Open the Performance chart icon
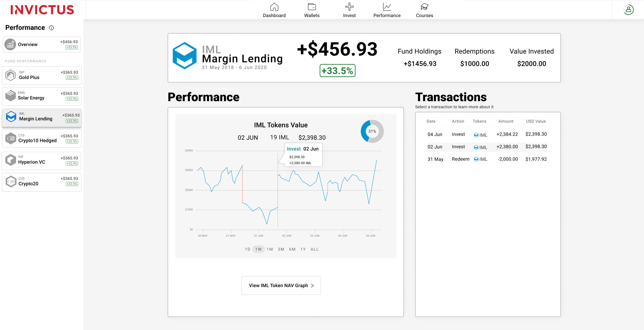 click(387, 7)
